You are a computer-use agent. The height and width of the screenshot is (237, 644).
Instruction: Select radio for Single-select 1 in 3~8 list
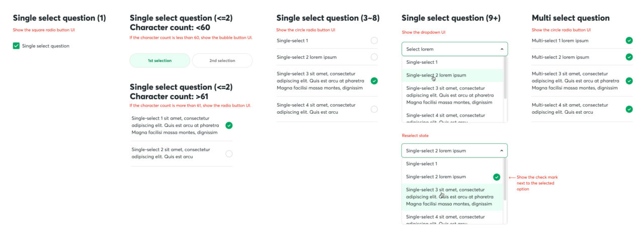pyautogui.click(x=374, y=40)
